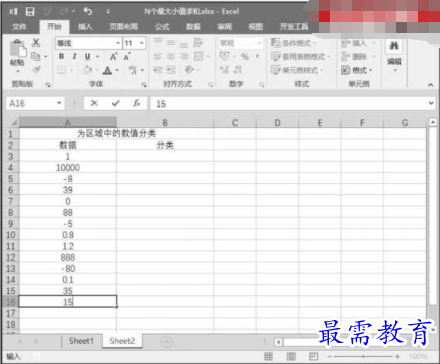Image resolution: width=440 pixels, height=364 pixels.
Task: Toggle Underline formatting
Action: coord(87,56)
